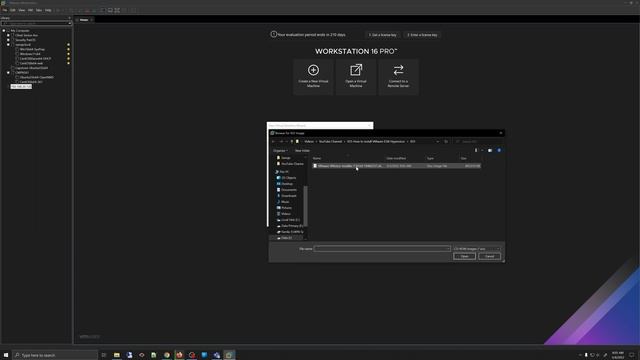Open File Explorer from the taskbar
640x360 pixels.
117,355
